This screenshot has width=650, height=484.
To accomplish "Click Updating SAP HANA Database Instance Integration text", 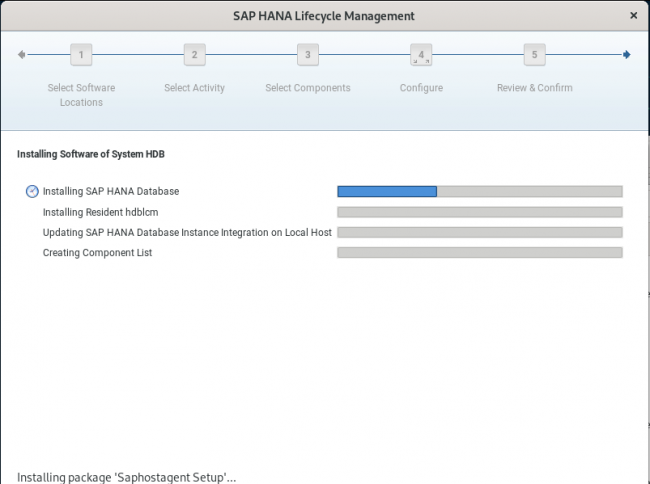I will 187,232.
